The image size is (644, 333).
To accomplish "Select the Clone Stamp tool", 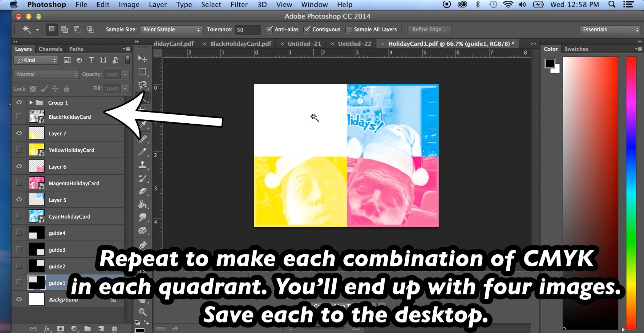I will 142,165.
